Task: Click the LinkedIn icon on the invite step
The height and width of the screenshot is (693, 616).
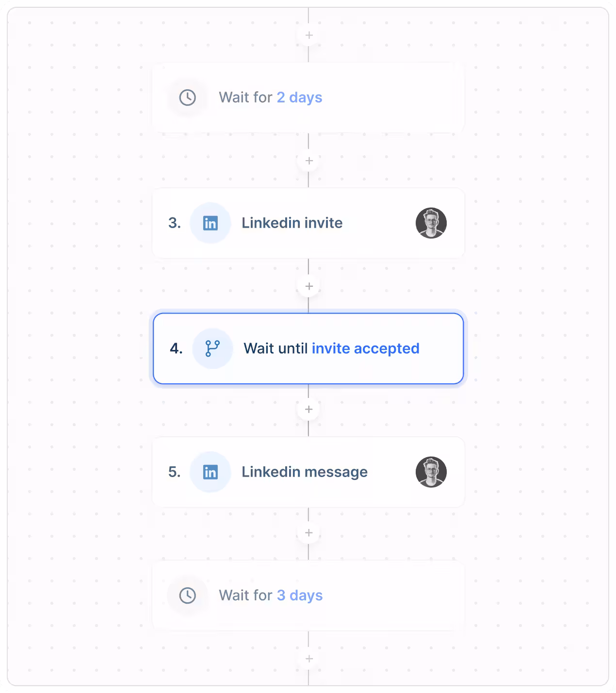Action: (x=210, y=223)
